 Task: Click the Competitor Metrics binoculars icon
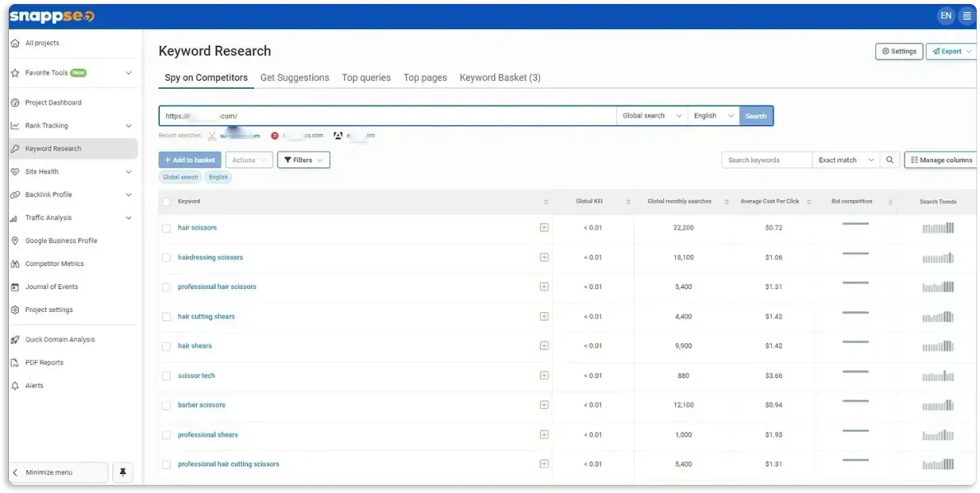(15, 263)
